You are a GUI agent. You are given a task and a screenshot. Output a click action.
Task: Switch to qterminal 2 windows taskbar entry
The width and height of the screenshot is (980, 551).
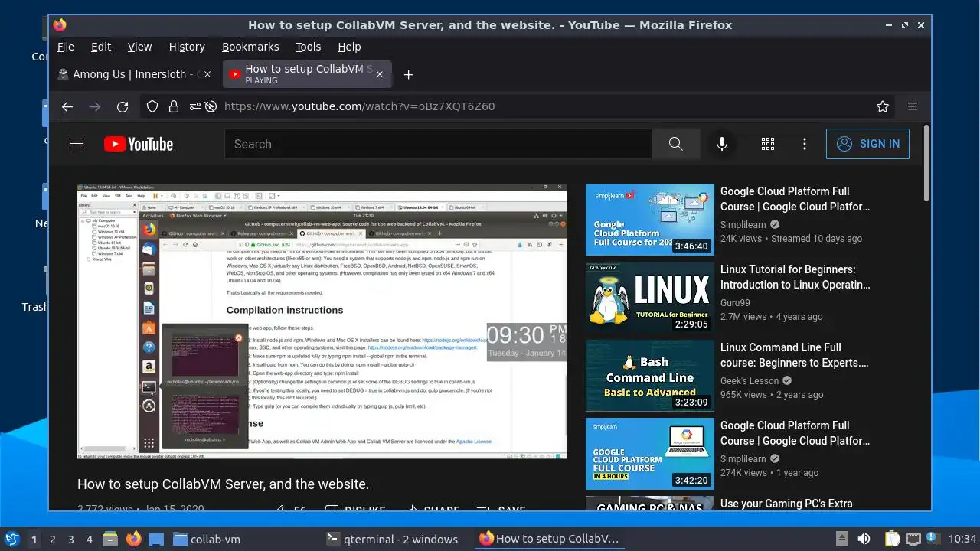tap(392, 539)
